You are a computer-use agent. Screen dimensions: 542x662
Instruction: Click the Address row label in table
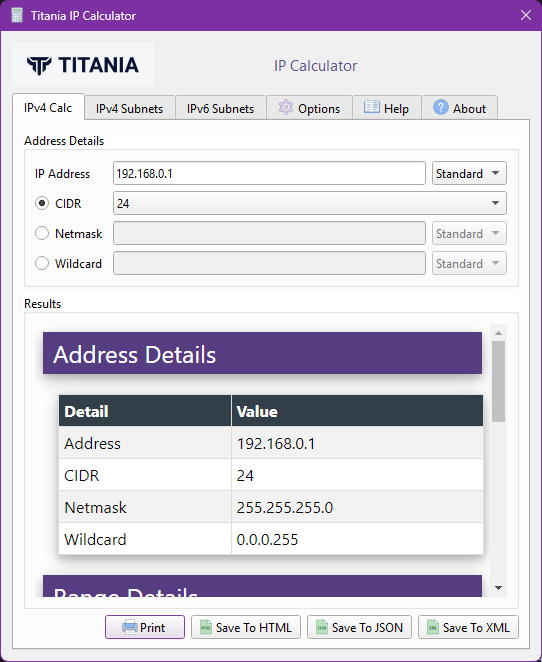[92, 443]
